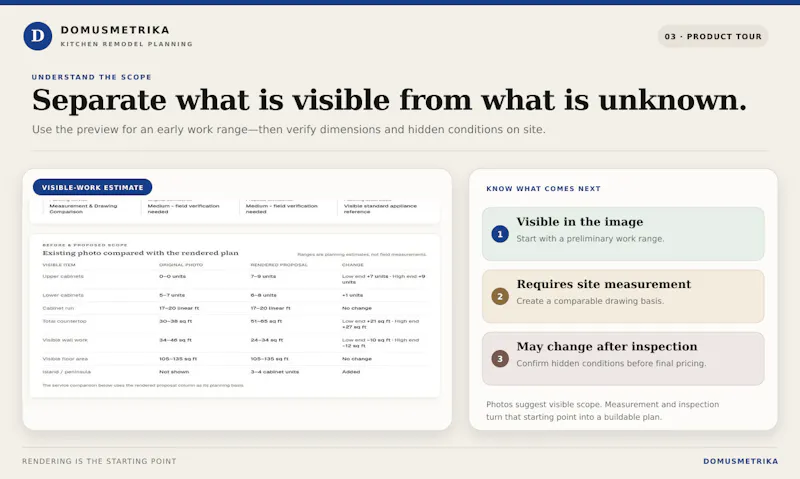Click the Rendered Proposal column header
800x479 pixels.
coord(279,265)
